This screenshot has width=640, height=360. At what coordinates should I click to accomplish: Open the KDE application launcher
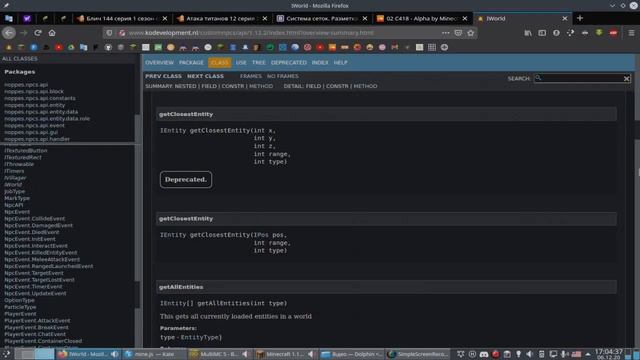[6, 354]
